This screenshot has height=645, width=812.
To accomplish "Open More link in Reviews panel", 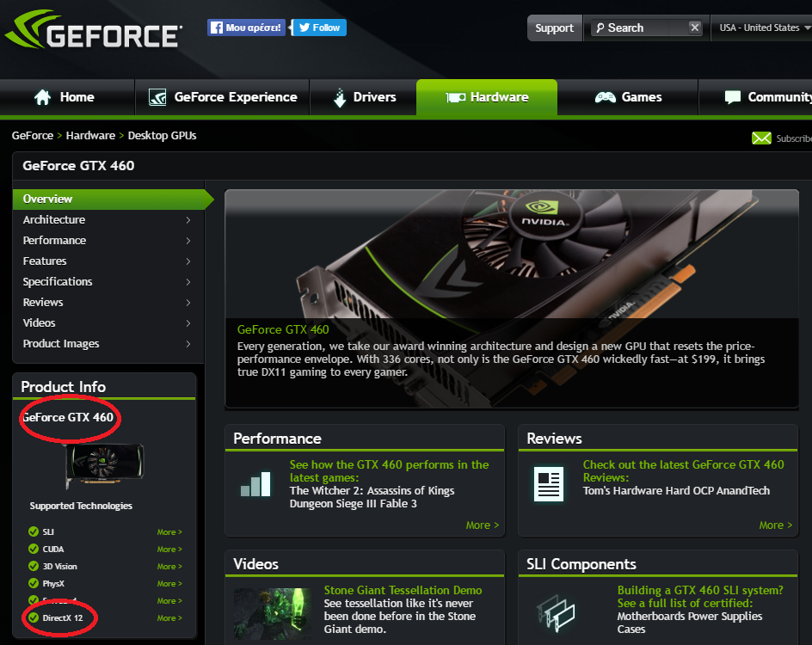I will click(x=775, y=525).
